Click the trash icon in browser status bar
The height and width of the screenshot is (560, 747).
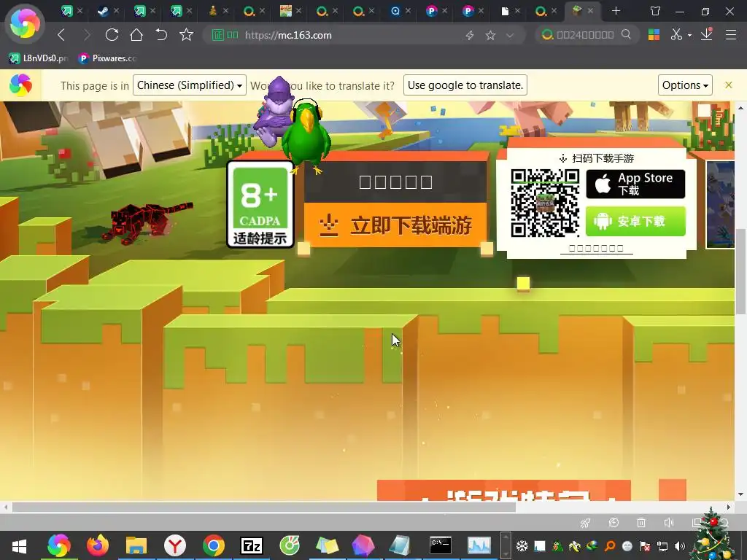pos(641,522)
